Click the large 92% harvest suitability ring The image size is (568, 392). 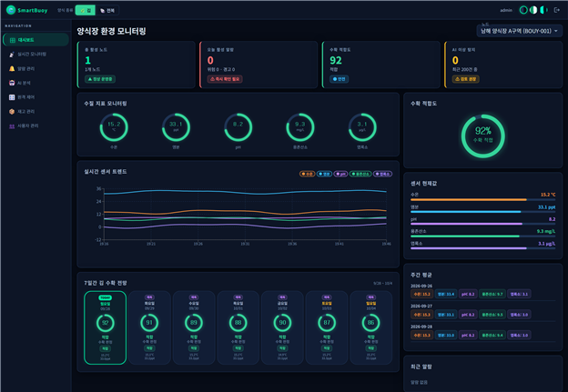click(x=482, y=136)
